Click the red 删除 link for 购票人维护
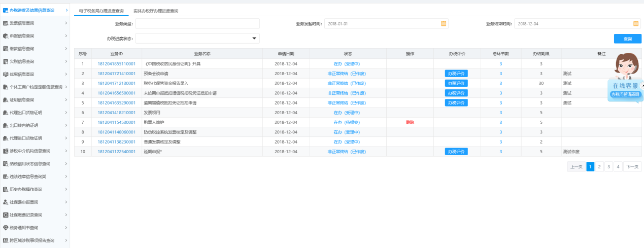The image size is (644, 248). tap(410, 122)
